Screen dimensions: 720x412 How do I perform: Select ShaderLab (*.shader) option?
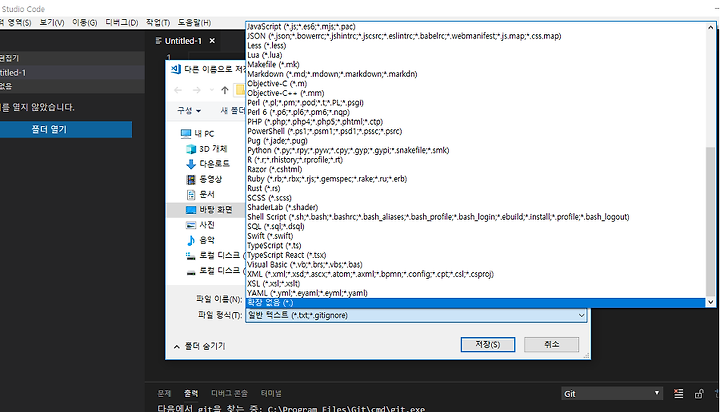click(x=476, y=208)
